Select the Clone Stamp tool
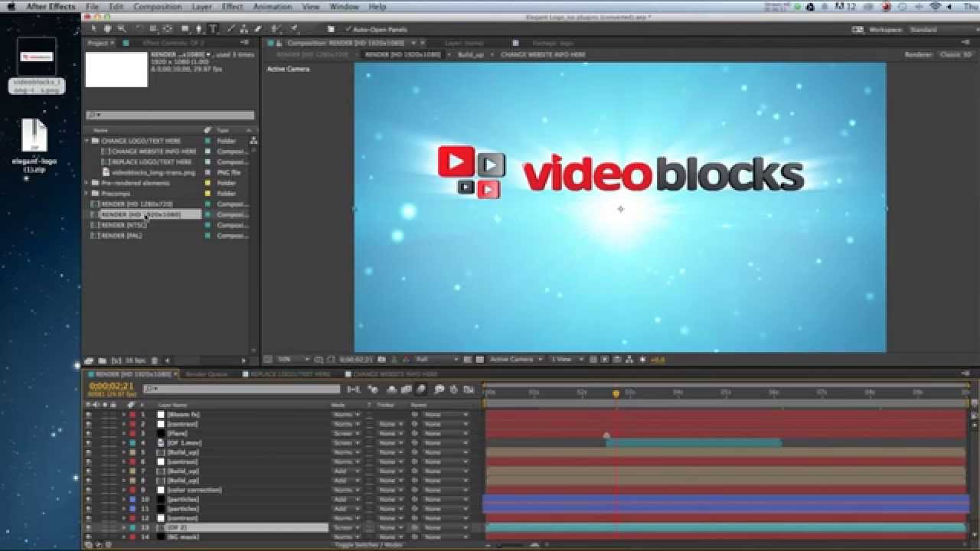This screenshot has width=980, height=551. (244, 29)
